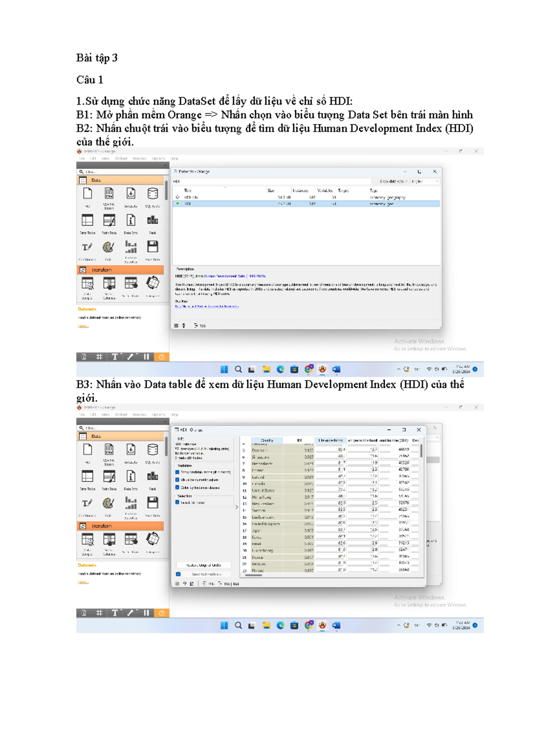This screenshot has width=535, height=756.
Task: Toggle Show variable labels checkbox
Action: 177,472
